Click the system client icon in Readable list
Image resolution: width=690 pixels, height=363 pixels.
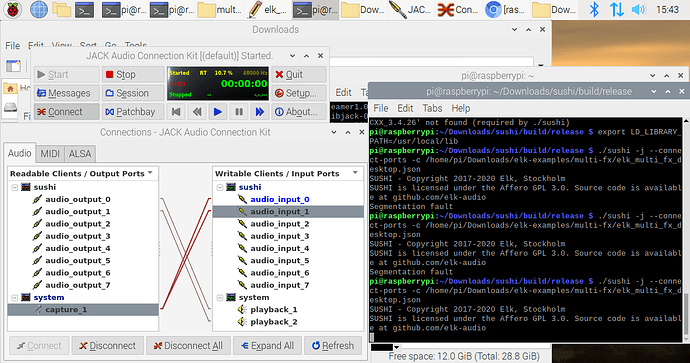tap(26, 298)
